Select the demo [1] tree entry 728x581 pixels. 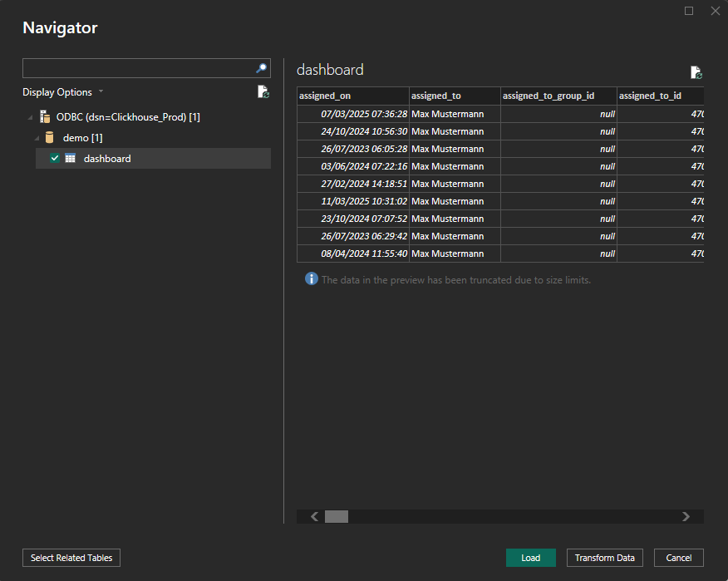[82, 138]
